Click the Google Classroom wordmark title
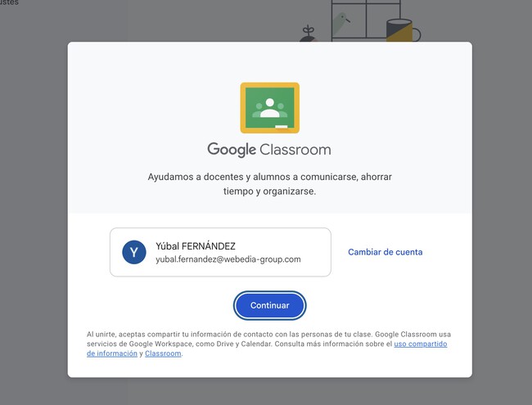Viewport: 532px width, 405px height. [x=269, y=150]
